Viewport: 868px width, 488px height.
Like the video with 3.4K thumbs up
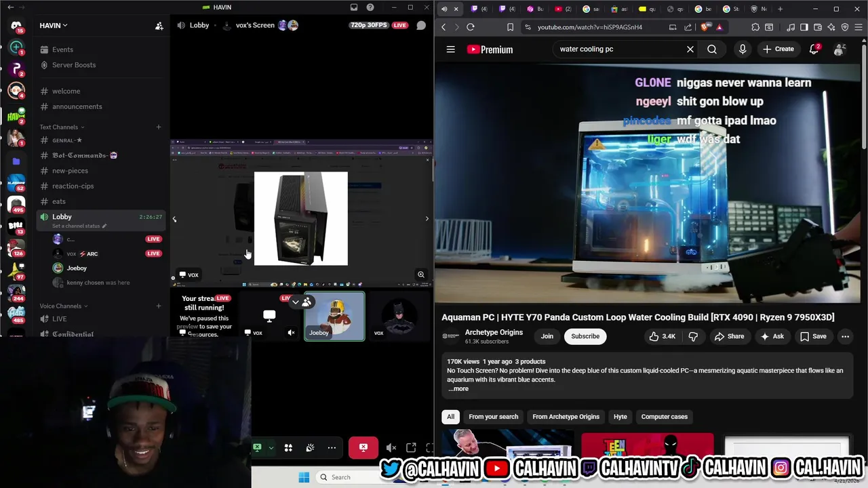point(662,336)
